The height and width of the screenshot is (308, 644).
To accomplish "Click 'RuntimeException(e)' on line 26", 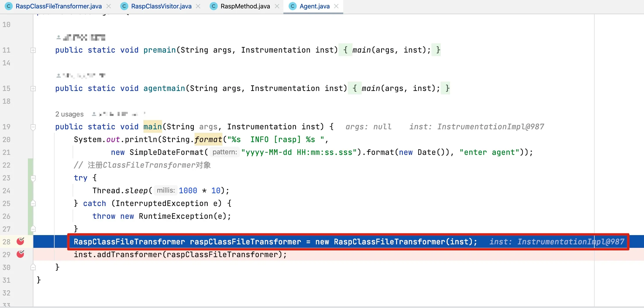I will 183,216.
